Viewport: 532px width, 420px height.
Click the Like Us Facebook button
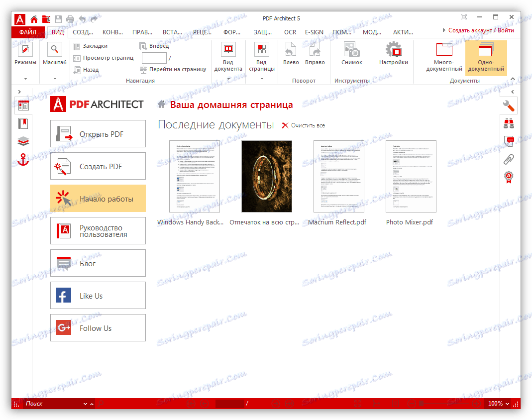(98, 296)
